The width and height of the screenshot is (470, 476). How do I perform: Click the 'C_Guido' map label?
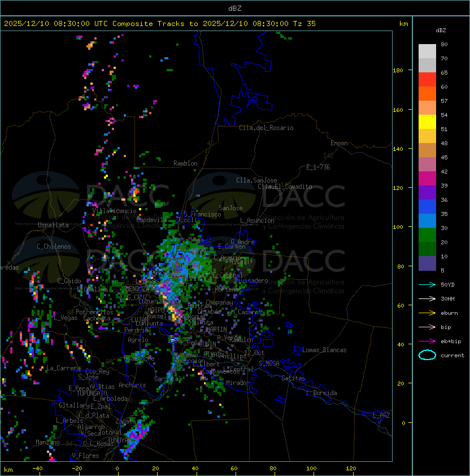point(69,281)
